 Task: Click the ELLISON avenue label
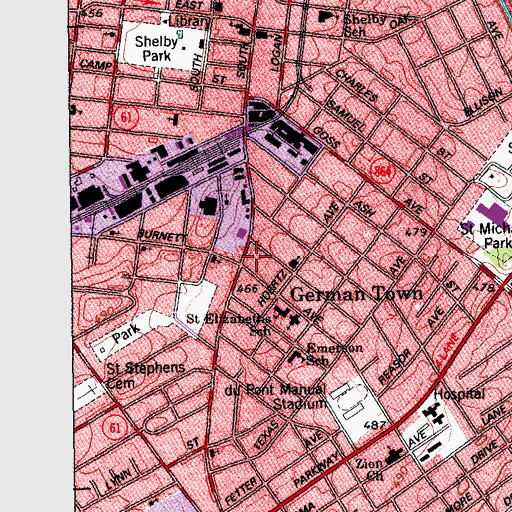484,103
